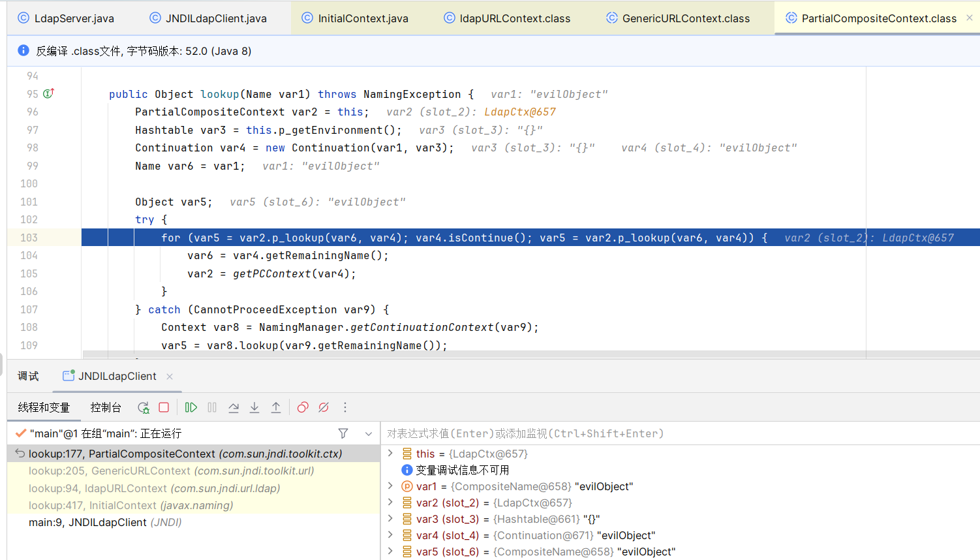
Task: Stop the running debug process
Action: point(164,407)
